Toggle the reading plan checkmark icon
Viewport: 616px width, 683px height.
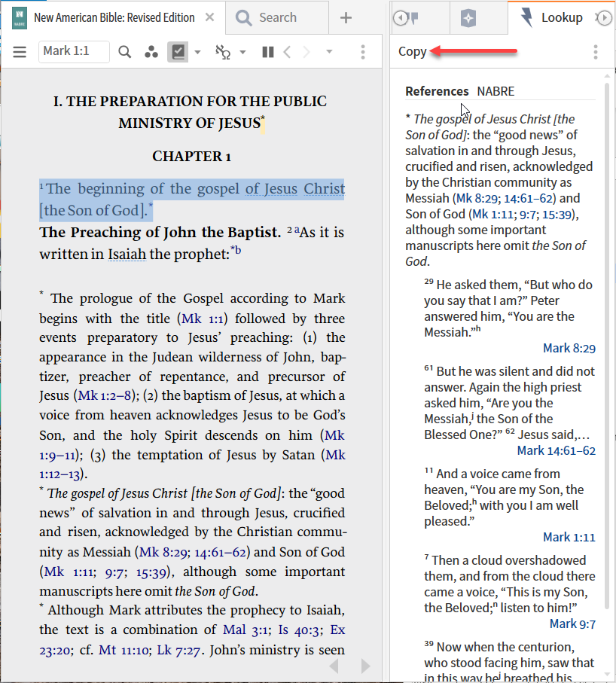(178, 52)
